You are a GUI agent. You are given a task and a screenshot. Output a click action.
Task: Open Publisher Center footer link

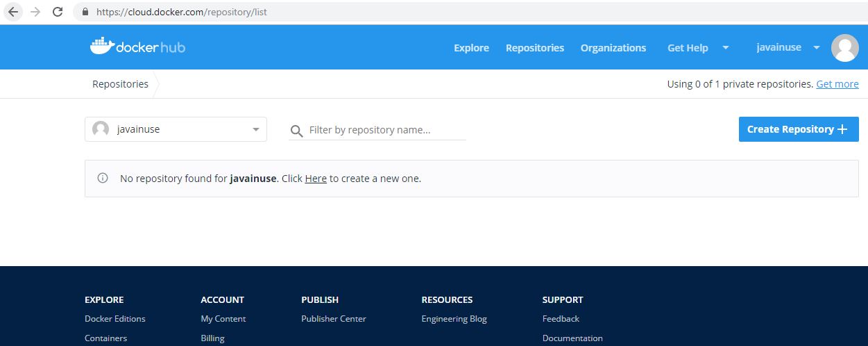[x=334, y=319]
